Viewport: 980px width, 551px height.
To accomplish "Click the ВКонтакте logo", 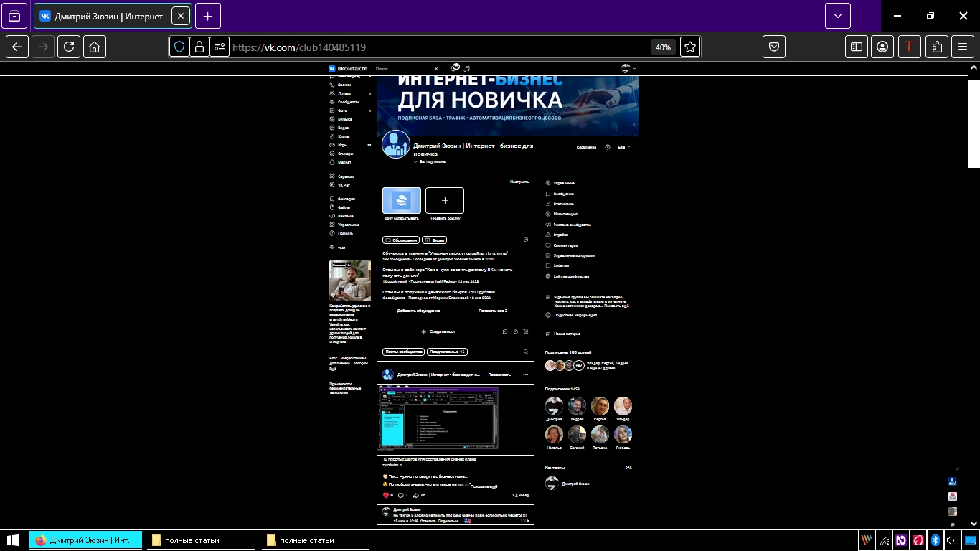I will [x=348, y=69].
